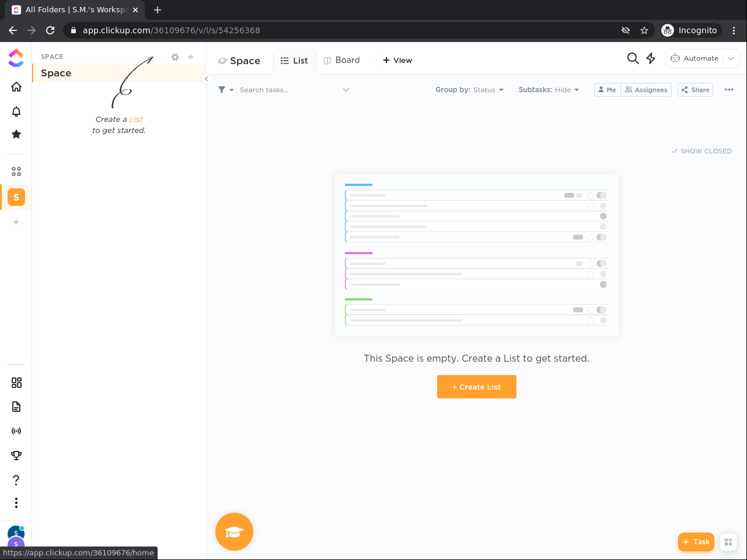Open the onboarding graduation cap button
Screen dimensions: 747x560
point(234,531)
